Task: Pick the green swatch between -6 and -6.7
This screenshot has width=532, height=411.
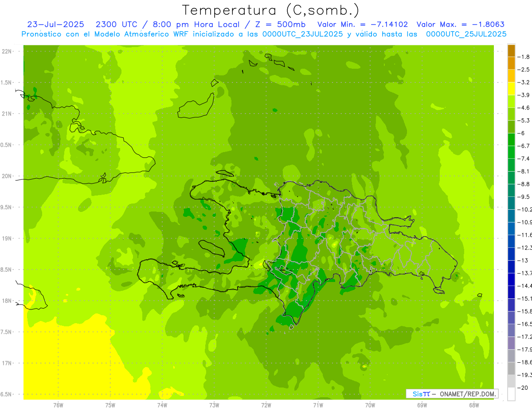Action: pos(511,139)
